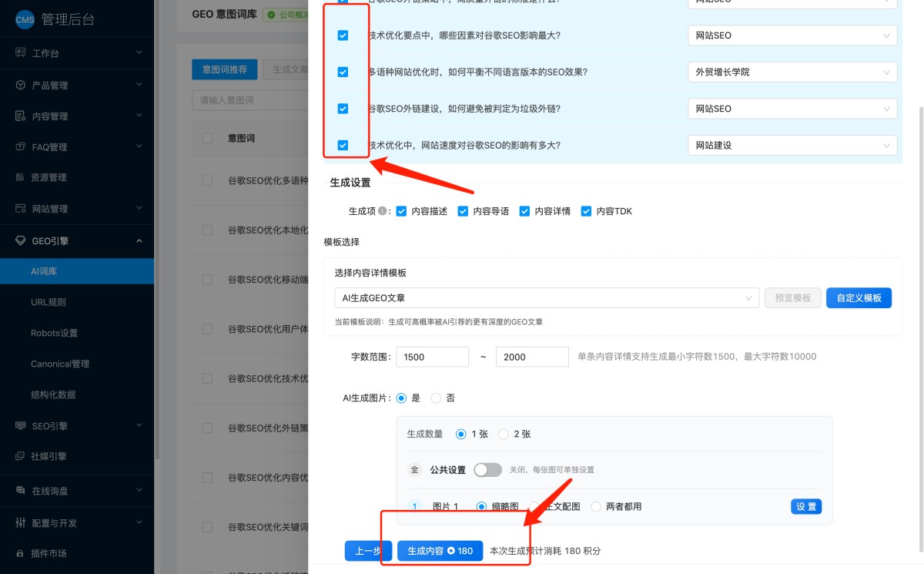Screen dimensions: 924x574
Task: Select the 2 张 radio option
Action: [x=504, y=435]
